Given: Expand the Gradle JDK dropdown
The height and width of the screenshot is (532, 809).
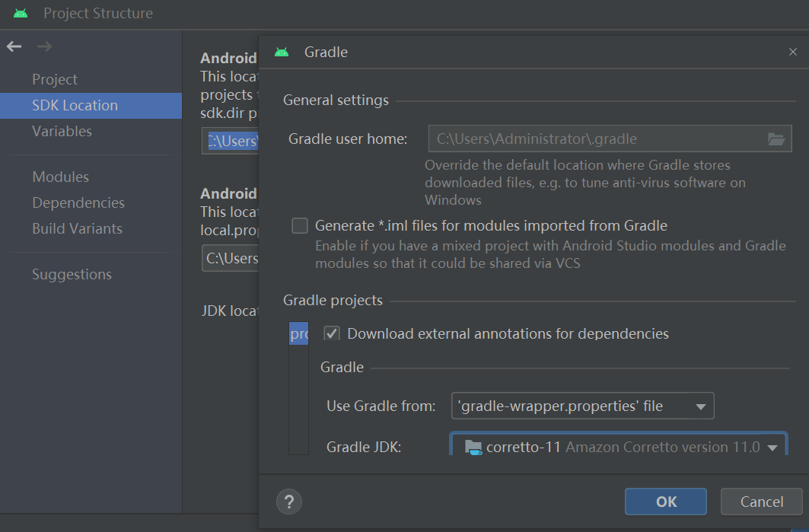Looking at the screenshot, I should click(x=772, y=448).
